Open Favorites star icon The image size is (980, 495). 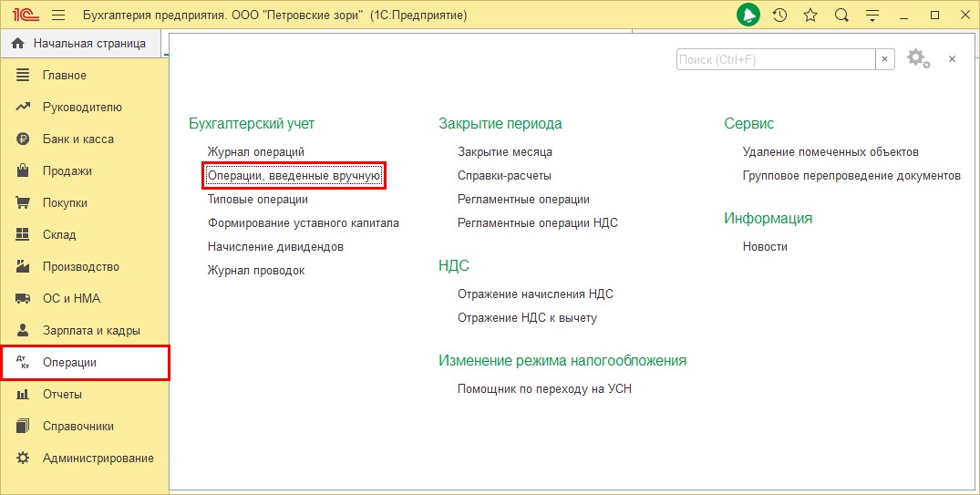[x=810, y=15]
